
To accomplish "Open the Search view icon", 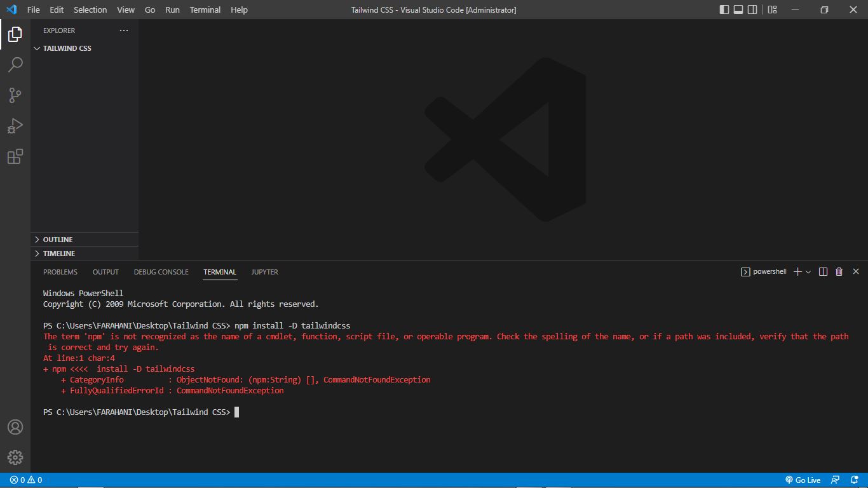I will [15, 65].
